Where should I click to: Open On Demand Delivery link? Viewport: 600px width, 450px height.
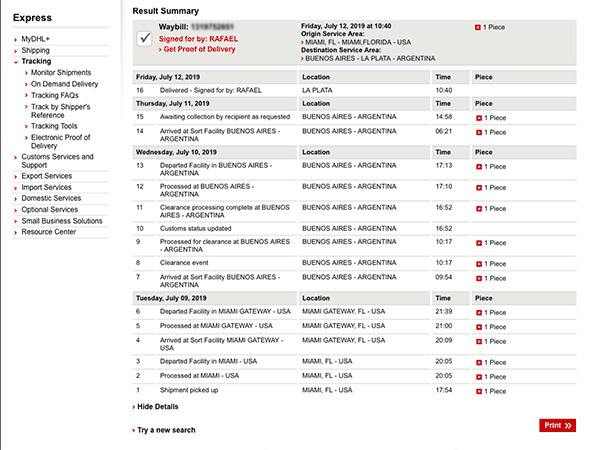[64, 84]
